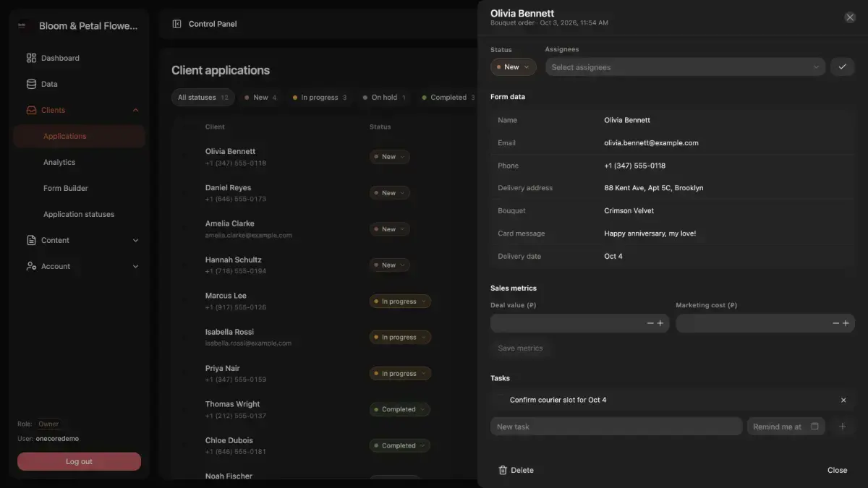Click the Log out button
868x488 pixels.
[x=79, y=461]
